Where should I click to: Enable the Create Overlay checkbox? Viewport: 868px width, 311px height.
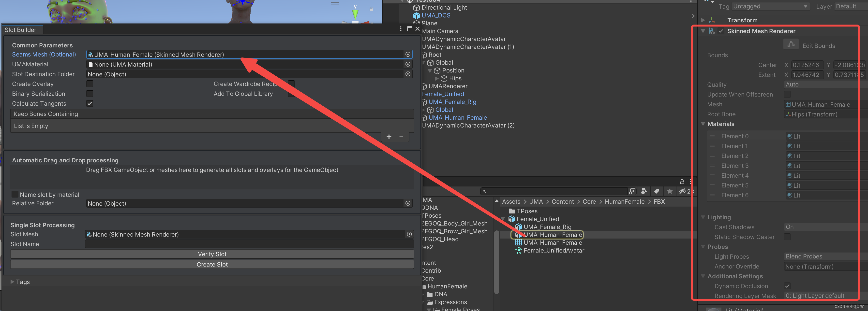click(x=90, y=84)
